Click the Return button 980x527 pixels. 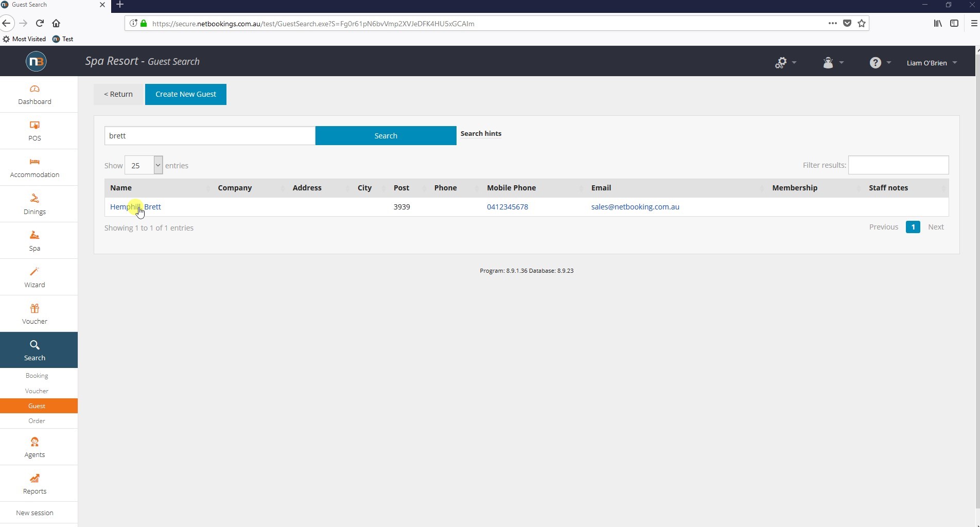pos(118,94)
